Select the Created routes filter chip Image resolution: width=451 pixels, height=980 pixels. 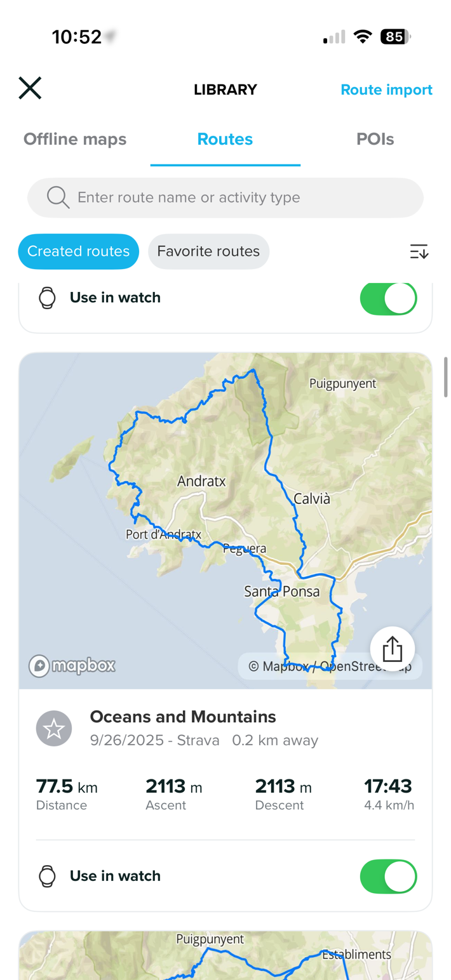tap(79, 251)
